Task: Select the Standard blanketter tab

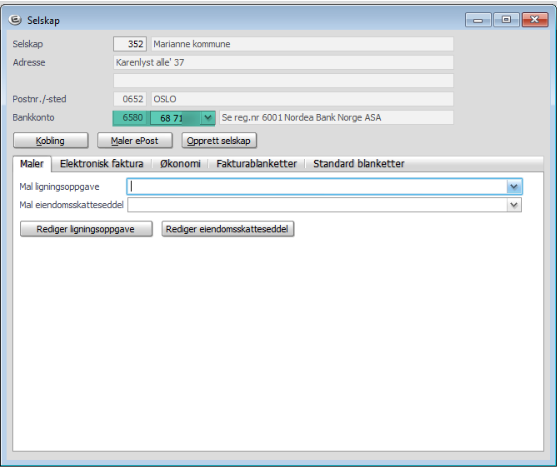Action: coord(359,164)
